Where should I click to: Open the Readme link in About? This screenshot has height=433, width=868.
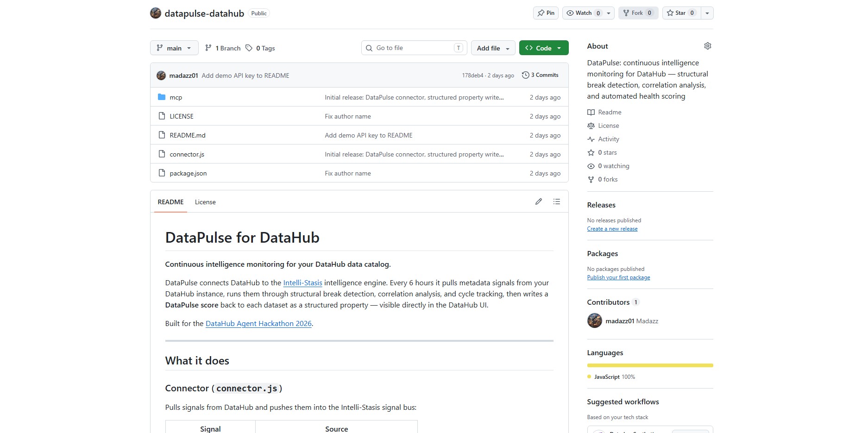(x=610, y=112)
